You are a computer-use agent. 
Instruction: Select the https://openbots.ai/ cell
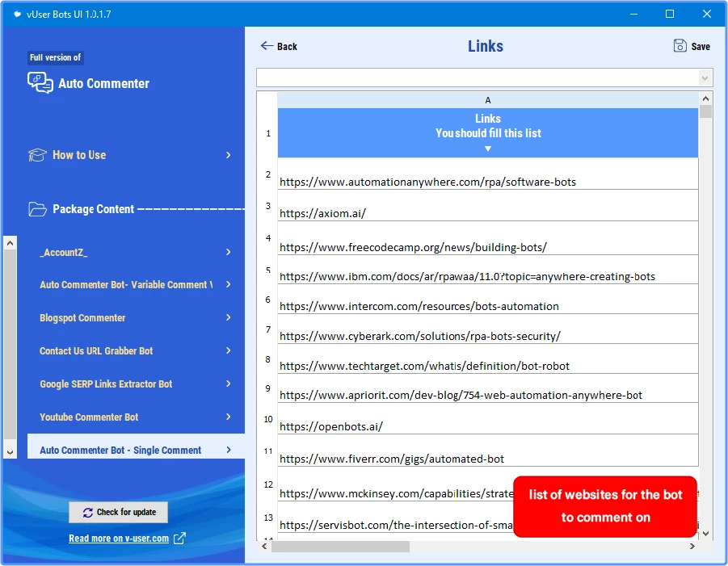[487, 418]
